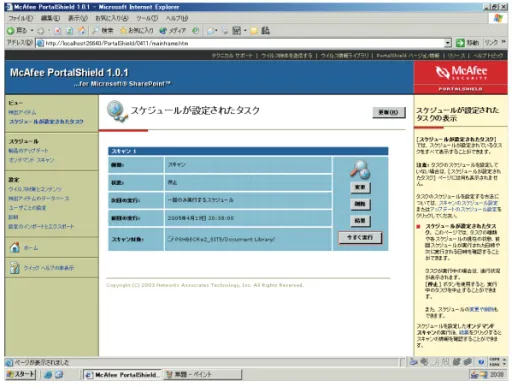Click the 変更 button in scan task
The image size is (512, 387).
(360, 187)
